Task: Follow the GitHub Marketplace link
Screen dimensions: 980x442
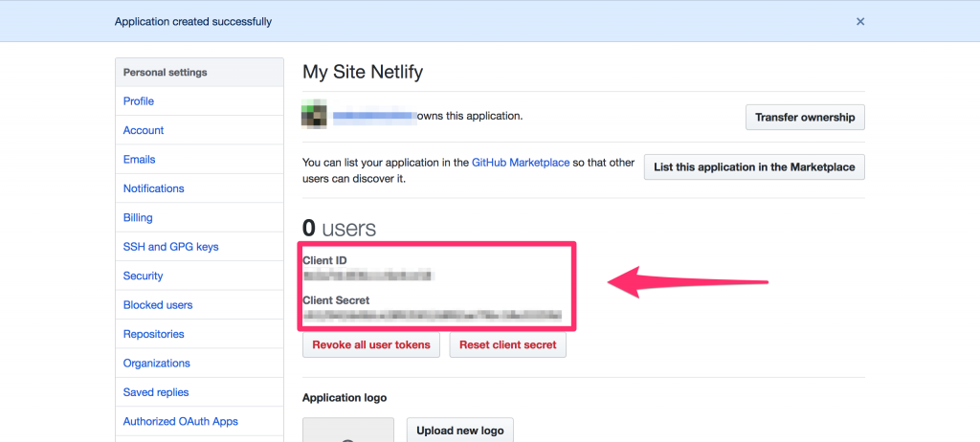Action: 521,163
